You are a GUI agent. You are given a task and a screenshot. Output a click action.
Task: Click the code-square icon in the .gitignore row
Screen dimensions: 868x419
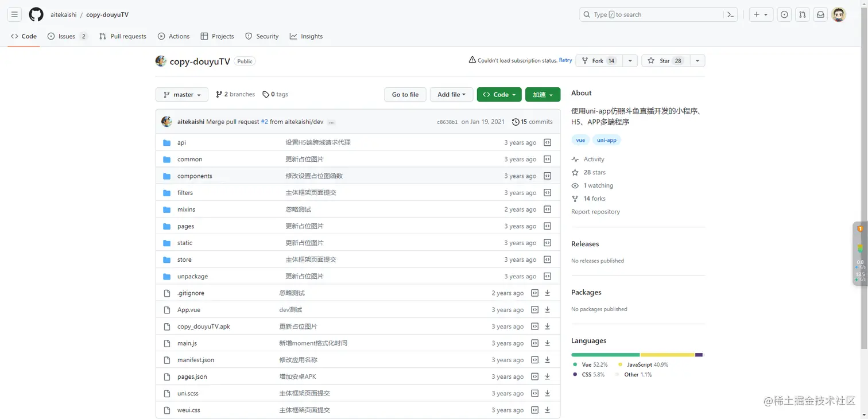[x=535, y=293]
